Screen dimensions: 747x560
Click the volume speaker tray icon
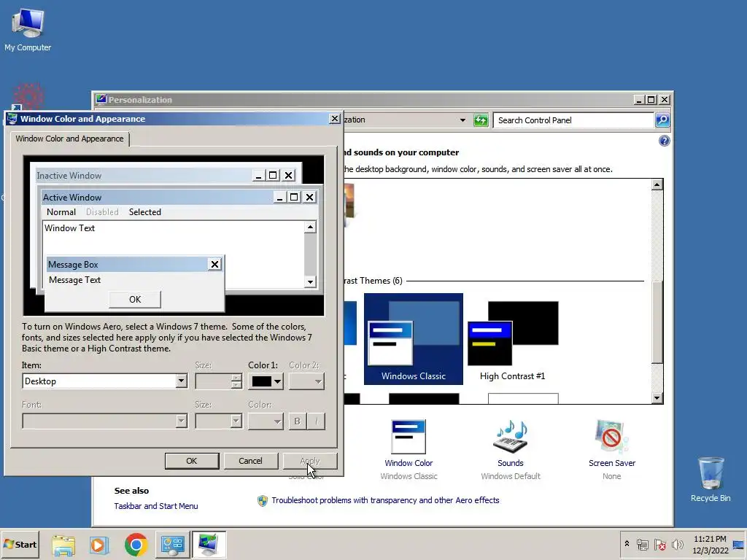(677, 544)
